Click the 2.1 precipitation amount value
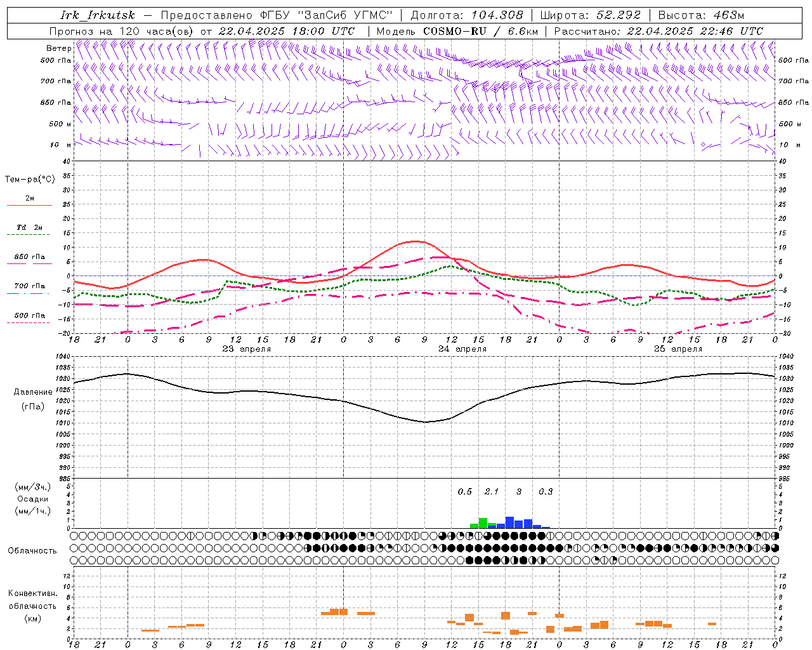This screenshot has width=812, height=650. (492, 491)
